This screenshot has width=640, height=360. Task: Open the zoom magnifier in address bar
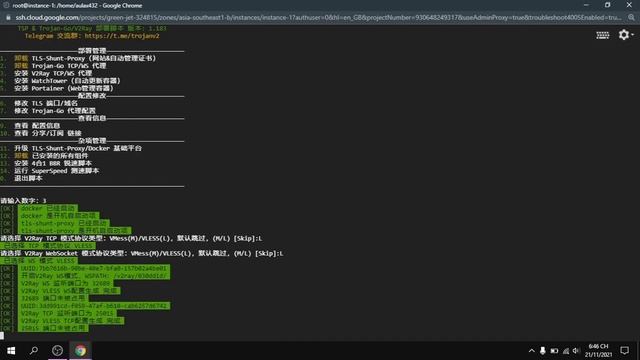click(x=631, y=18)
